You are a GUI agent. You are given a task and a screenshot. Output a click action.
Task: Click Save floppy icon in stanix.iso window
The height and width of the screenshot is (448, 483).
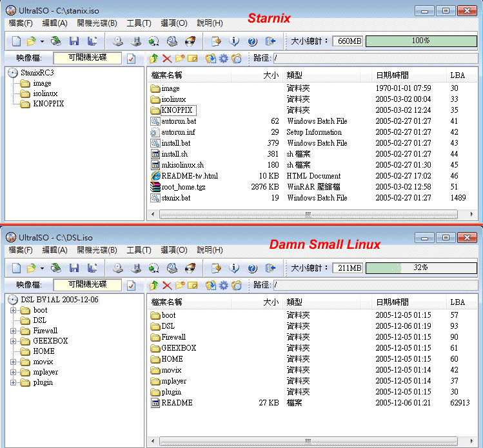(x=74, y=41)
